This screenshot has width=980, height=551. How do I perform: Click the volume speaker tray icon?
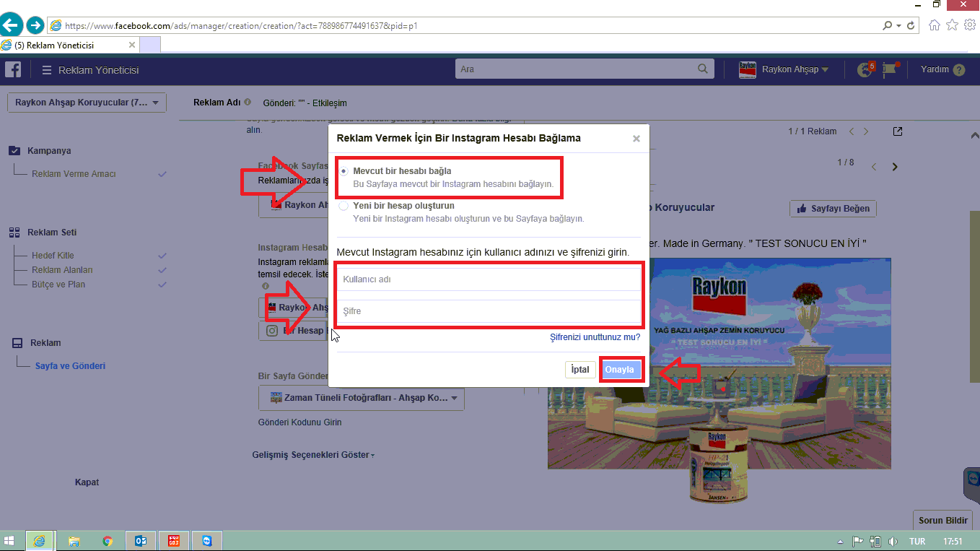[x=893, y=542]
